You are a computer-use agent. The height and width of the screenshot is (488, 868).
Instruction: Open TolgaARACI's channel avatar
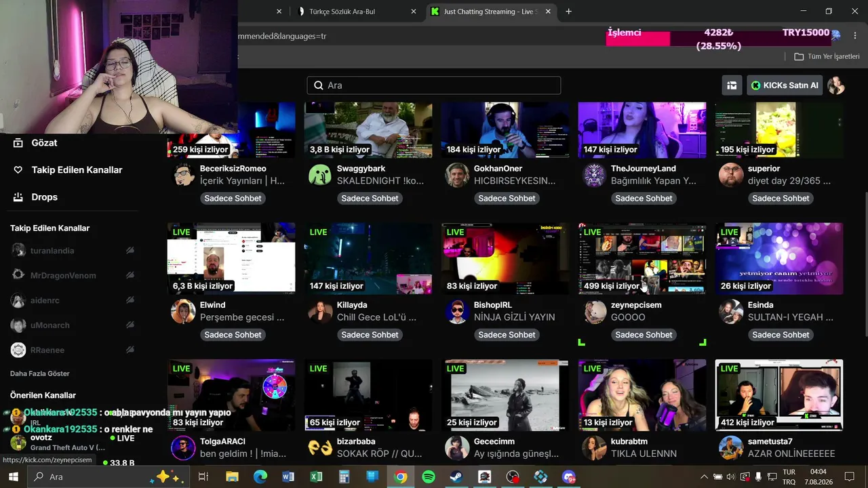[183, 448]
